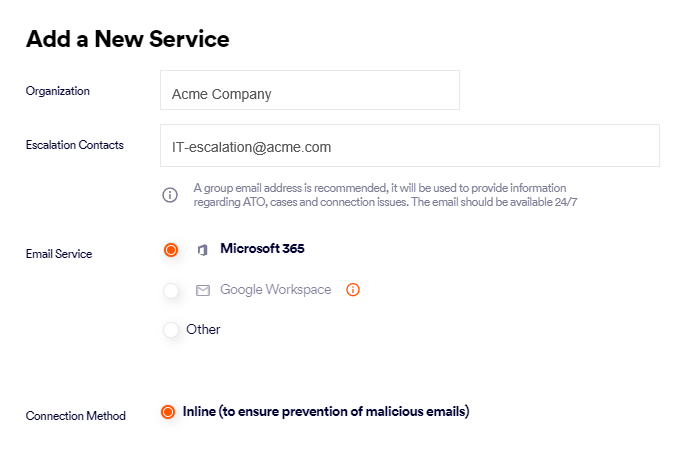Click the Inline prevention of malicious emails label
This screenshot has width=687, height=450.
click(x=326, y=411)
